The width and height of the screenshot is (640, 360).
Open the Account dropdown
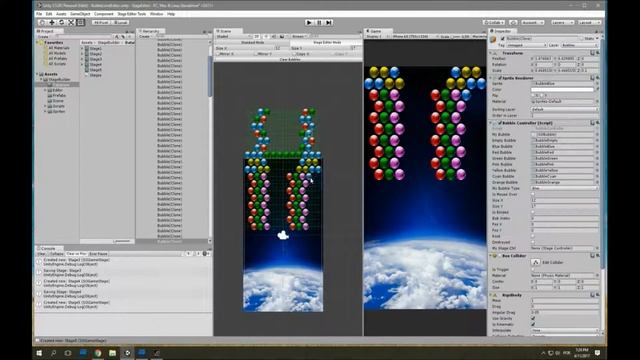532,22
